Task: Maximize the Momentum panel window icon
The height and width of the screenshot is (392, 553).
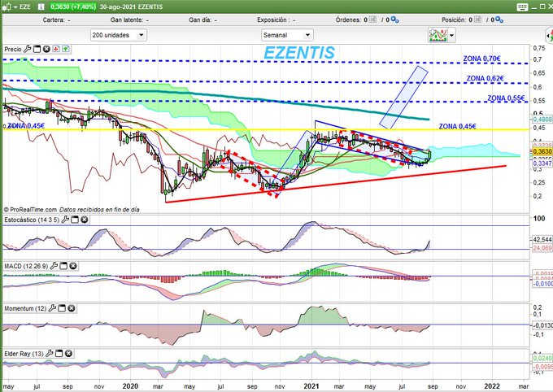Action: [62, 308]
